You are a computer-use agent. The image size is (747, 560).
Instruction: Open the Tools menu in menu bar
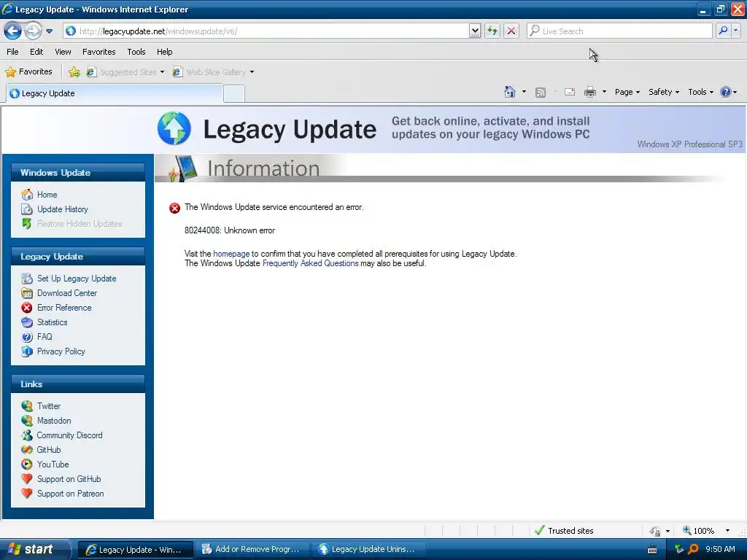[x=136, y=52]
